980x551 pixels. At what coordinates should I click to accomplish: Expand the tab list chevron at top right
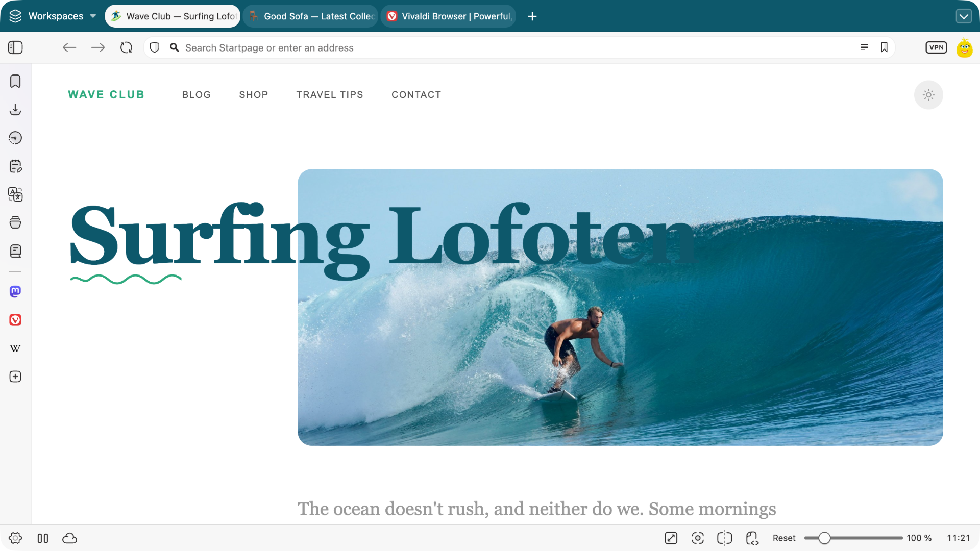[x=964, y=16]
